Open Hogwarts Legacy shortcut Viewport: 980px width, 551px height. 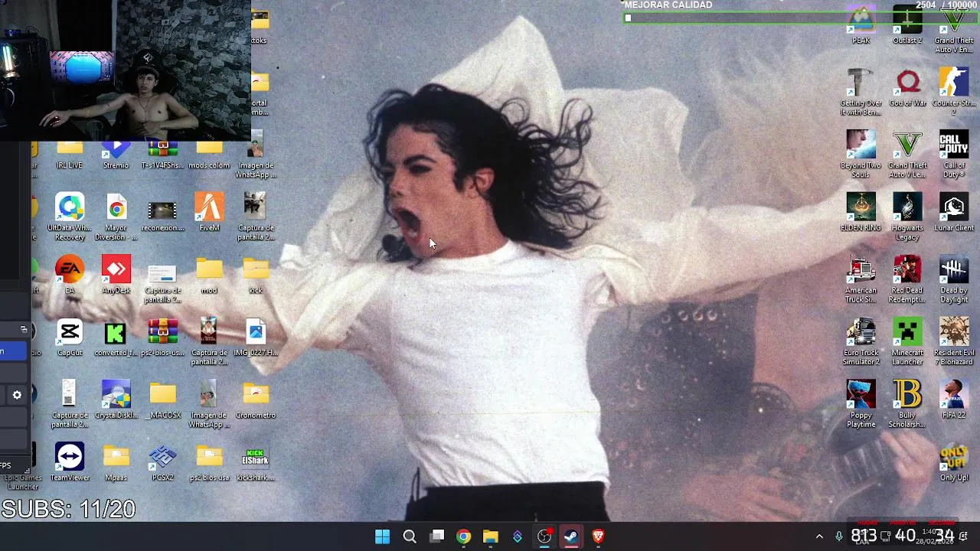click(x=907, y=217)
